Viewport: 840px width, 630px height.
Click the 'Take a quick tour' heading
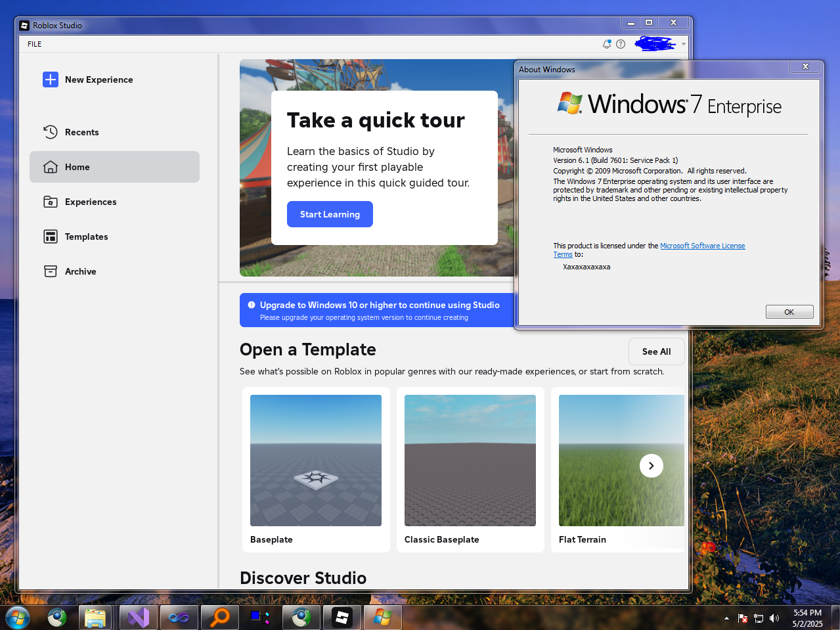click(376, 120)
